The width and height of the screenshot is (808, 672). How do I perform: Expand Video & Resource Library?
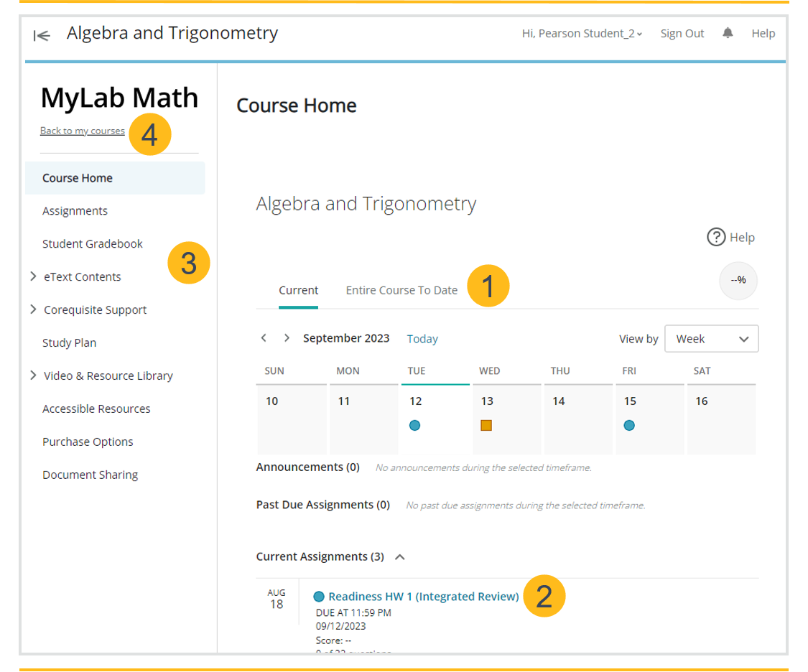pyautogui.click(x=34, y=375)
